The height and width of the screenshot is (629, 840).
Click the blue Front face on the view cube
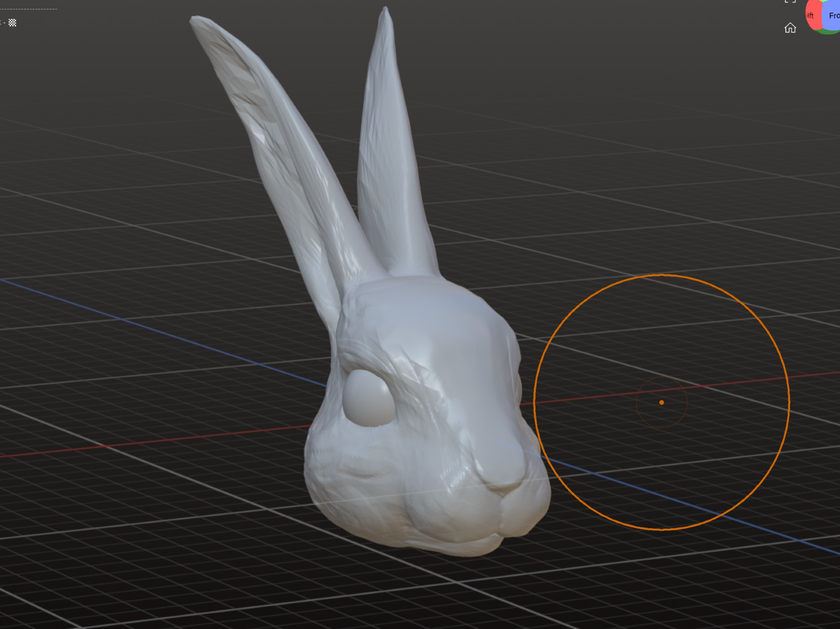click(x=832, y=16)
